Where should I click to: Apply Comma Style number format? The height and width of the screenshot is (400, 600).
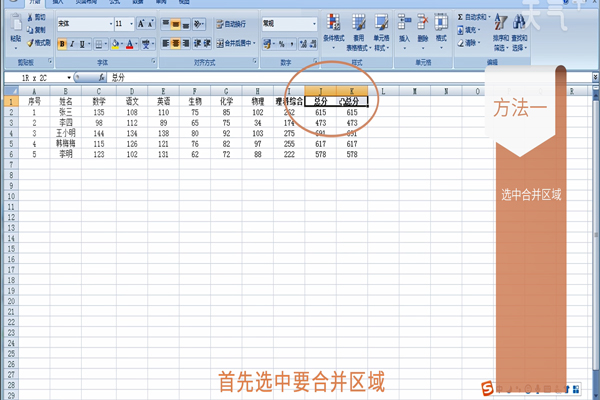tap(292, 44)
